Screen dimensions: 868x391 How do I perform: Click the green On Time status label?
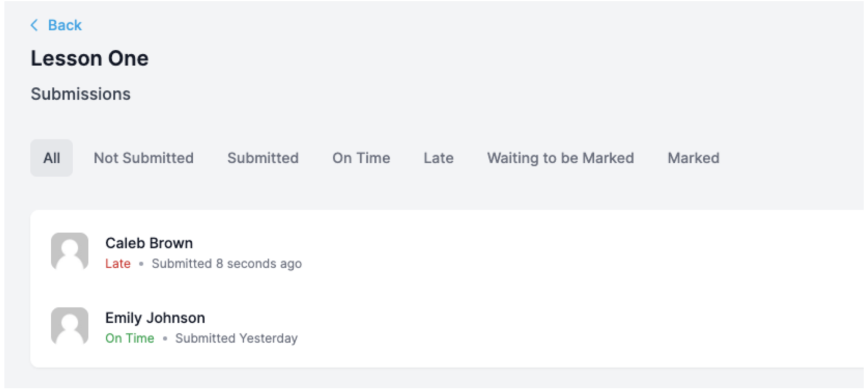click(130, 338)
